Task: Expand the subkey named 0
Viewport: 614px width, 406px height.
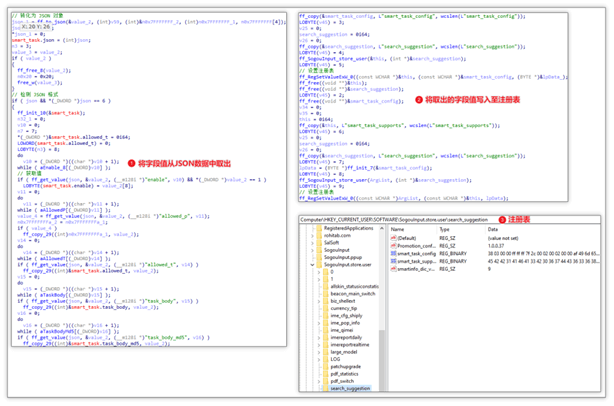Action: click(319, 272)
